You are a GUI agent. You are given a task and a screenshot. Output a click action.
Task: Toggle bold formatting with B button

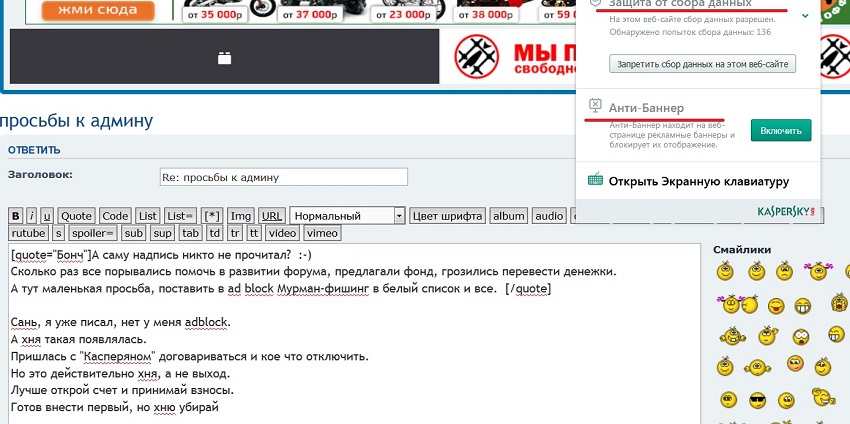tap(15, 216)
